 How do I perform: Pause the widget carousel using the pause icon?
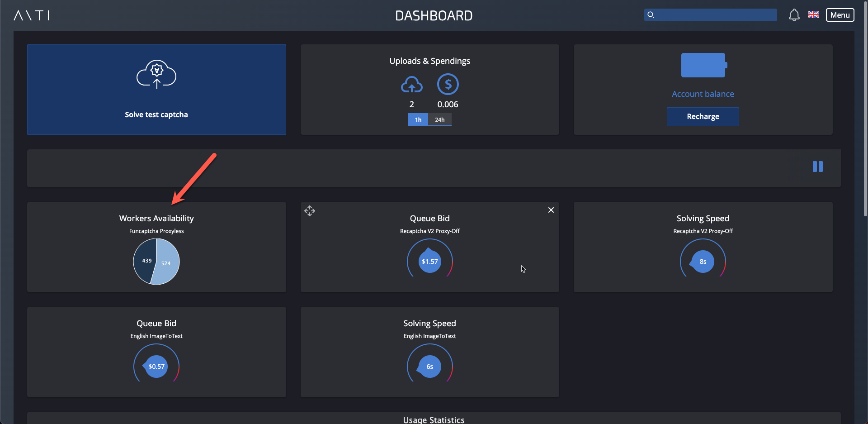pyautogui.click(x=818, y=167)
